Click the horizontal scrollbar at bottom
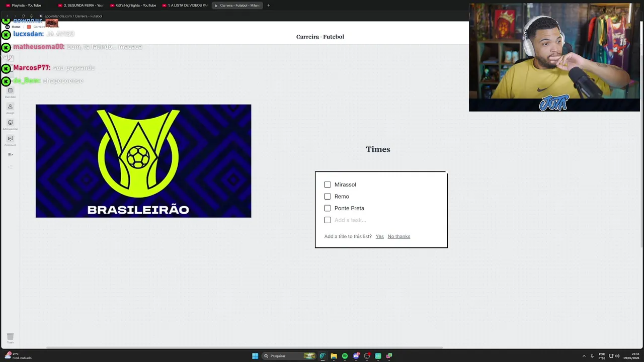Screen dimensions: 644x362 coord(244,347)
